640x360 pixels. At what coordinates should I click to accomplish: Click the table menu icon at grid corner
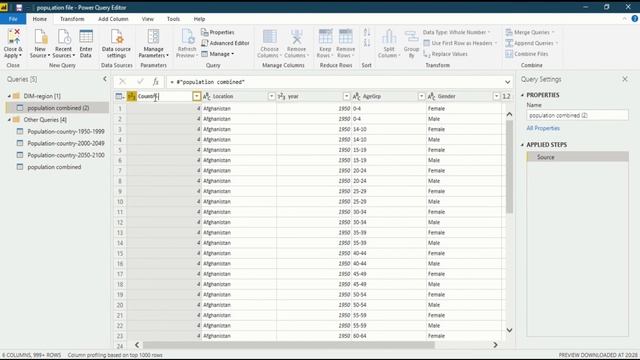(120, 96)
